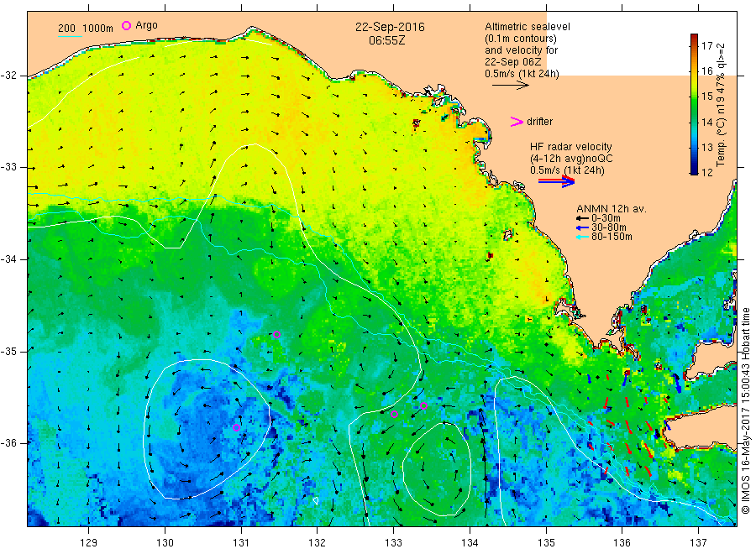Click the dark blue bottom of temperature colorbar

click(x=694, y=170)
